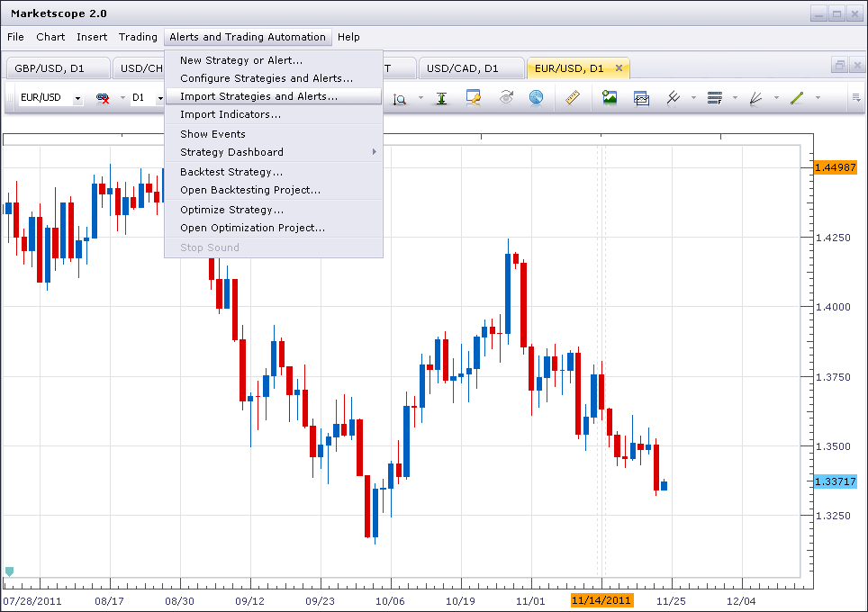Open the Chart menu
This screenshot has width=868, height=612.
click(x=50, y=37)
